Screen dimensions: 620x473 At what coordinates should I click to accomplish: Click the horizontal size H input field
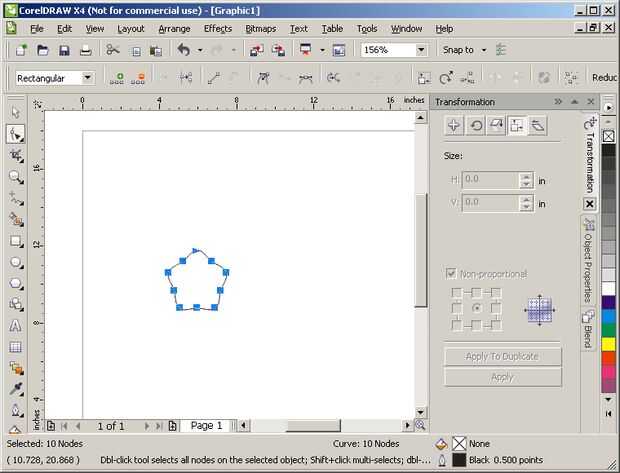click(490, 180)
